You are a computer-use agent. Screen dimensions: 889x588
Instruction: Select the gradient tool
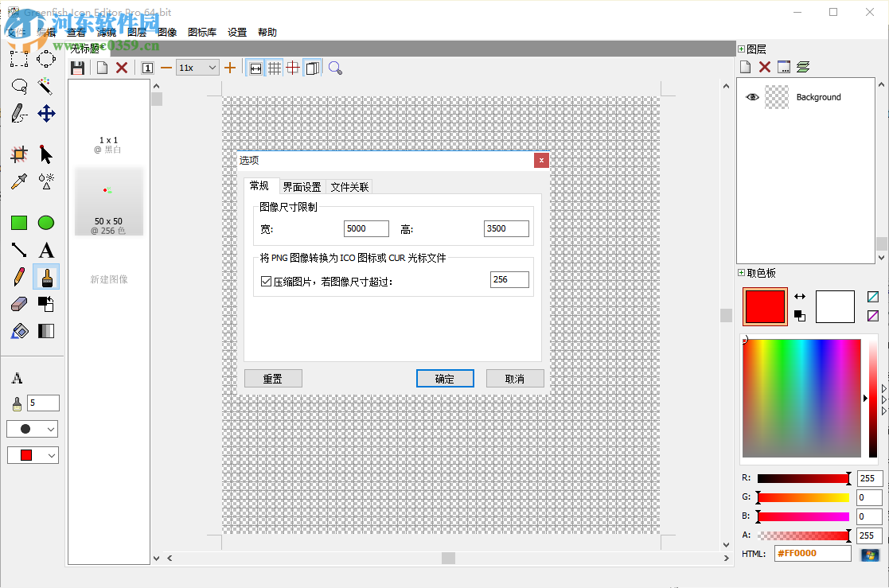pos(45,330)
